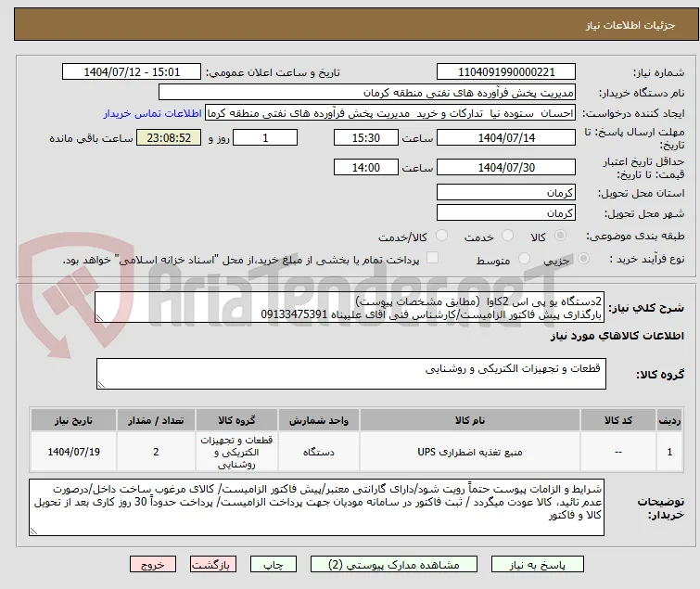Screen dimensions: 700x589
Task: Click the نام دستگاه خریدار field
Action: (x=367, y=93)
